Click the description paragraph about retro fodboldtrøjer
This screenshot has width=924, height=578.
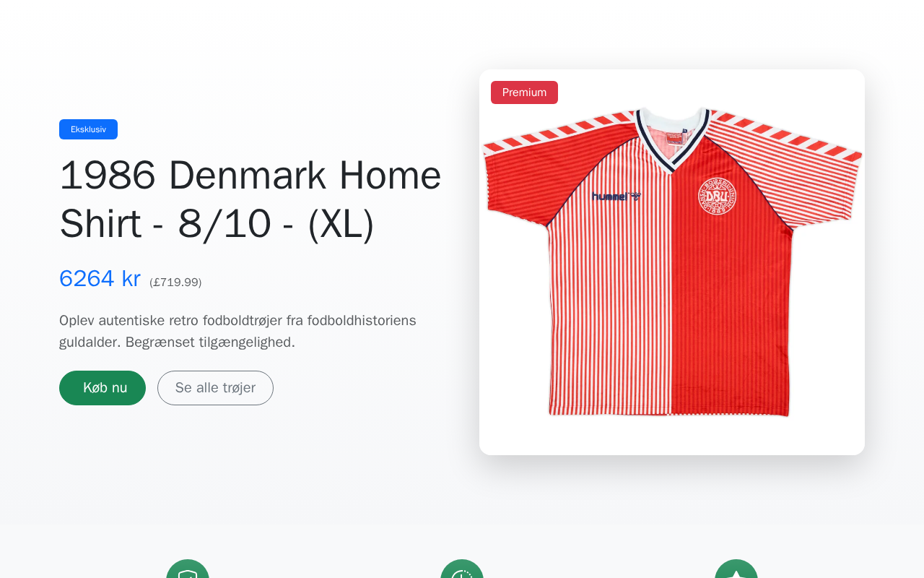click(238, 331)
